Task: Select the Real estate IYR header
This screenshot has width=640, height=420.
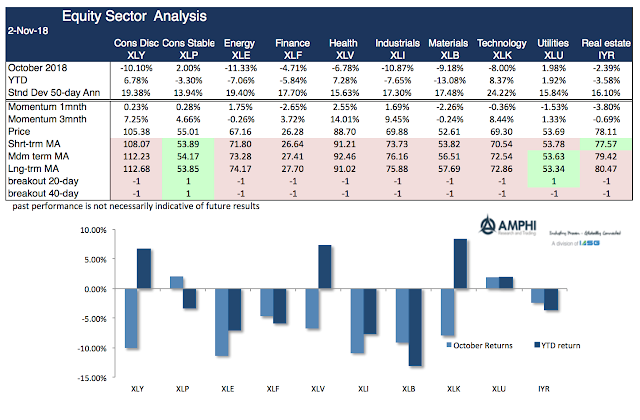Action: click(603, 48)
